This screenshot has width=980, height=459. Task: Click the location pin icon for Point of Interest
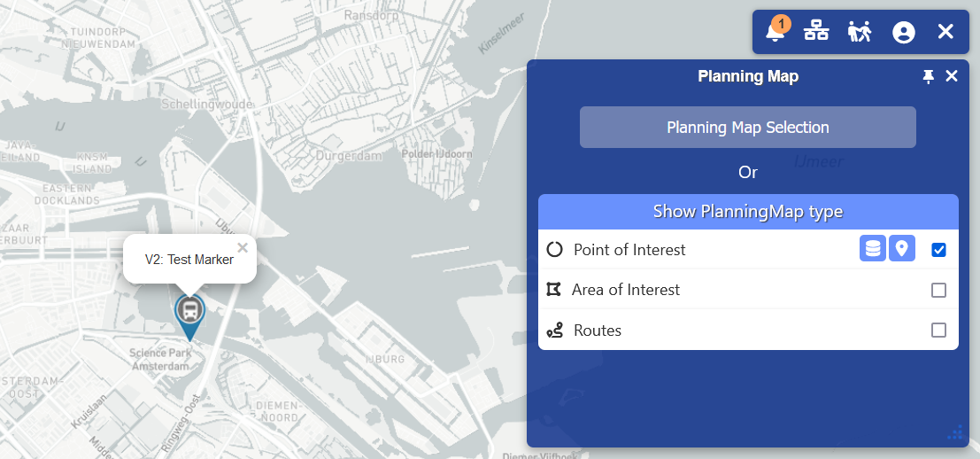(901, 249)
